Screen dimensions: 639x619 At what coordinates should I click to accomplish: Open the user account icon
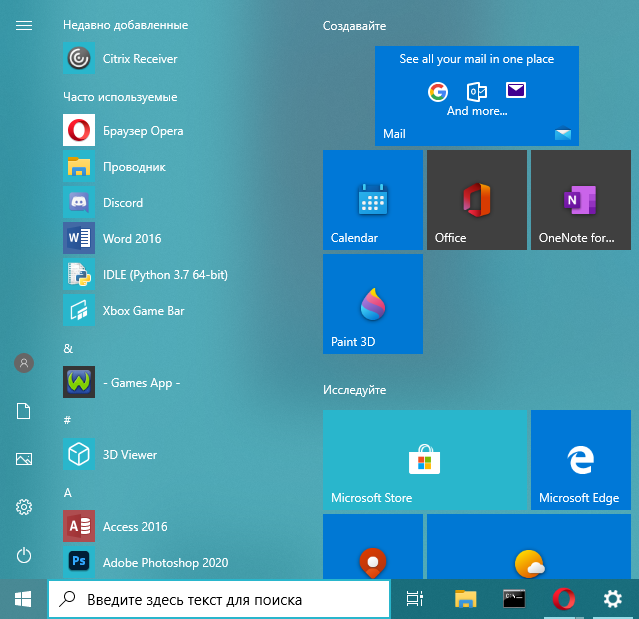(24, 363)
